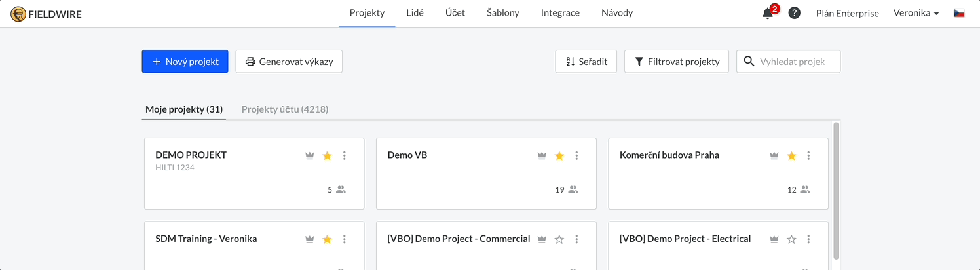Click the people icon on Demo VB
Image resolution: width=980 pixels, height=270 pixels.
click(573, 190)
